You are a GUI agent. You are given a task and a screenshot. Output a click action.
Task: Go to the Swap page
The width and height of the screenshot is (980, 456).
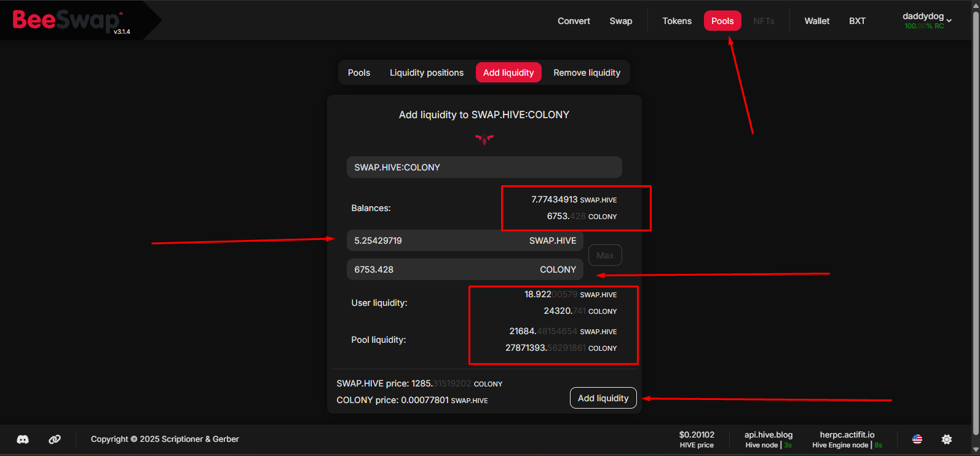pyautogui.click(x=621, y=21)
